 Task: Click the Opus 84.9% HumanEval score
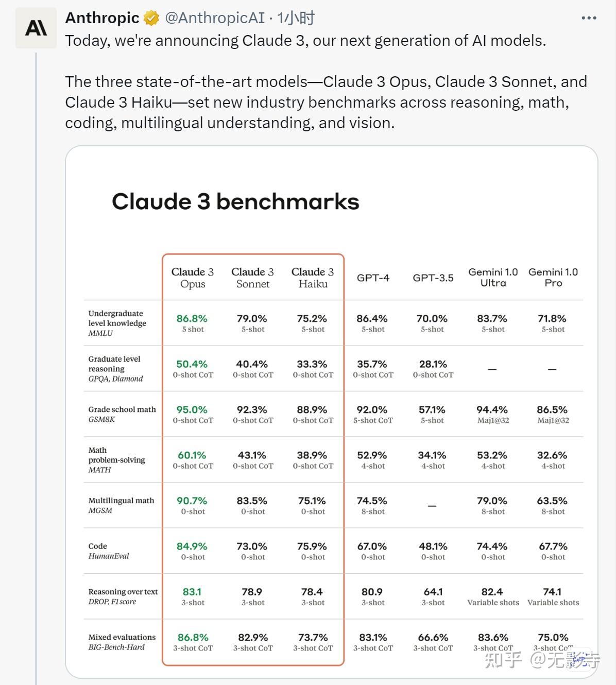tap(192, 546)
